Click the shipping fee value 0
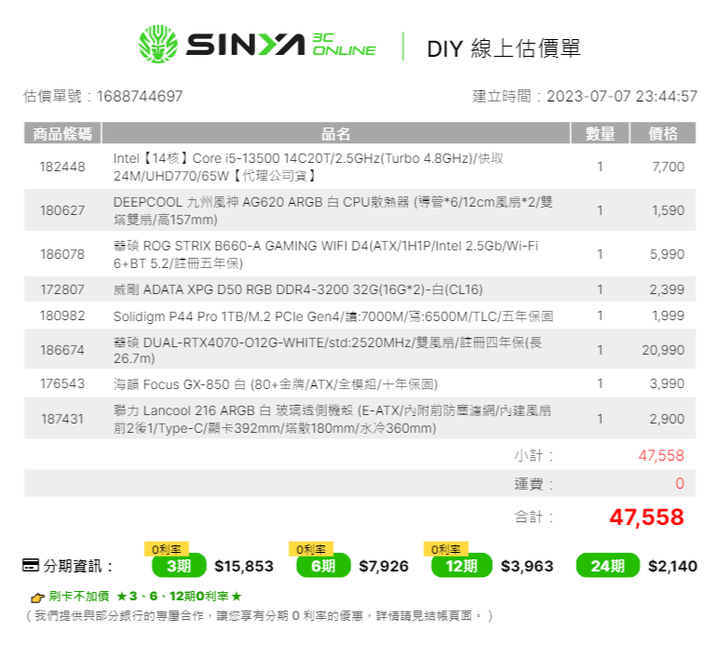 pyautogui.click(x=680, y=483)
